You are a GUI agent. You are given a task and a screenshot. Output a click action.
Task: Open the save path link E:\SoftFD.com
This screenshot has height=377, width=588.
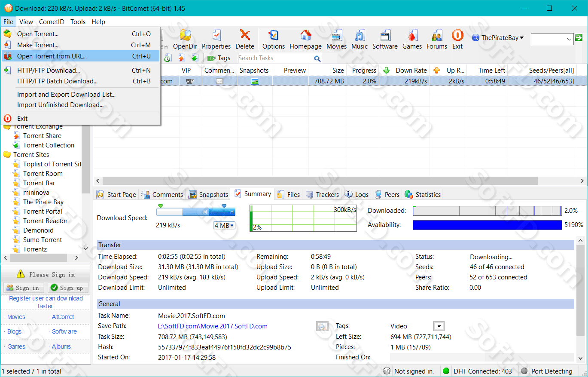[213, 326]
